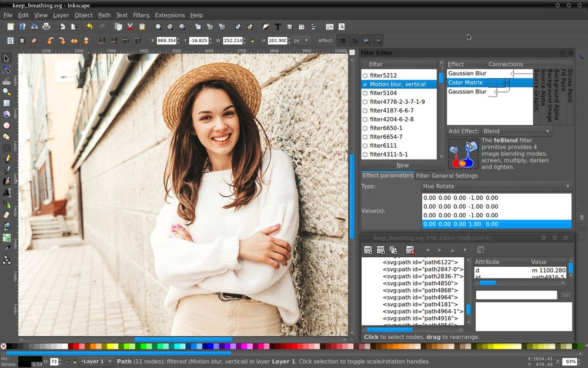Click the flip horizontal icon
The height and width of the screenshot is (368, 588).
[74, 41]
